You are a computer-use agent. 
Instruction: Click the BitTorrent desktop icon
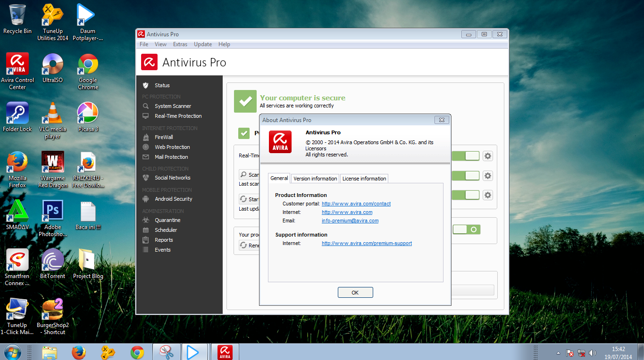[x=52, y=264]
